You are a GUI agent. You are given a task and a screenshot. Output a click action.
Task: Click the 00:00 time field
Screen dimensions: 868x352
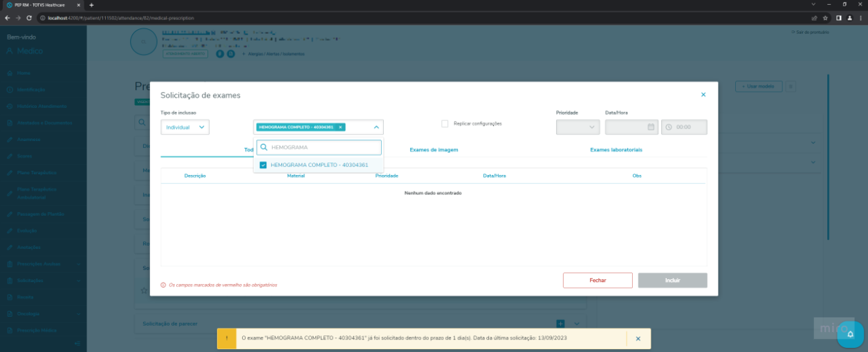684,127
